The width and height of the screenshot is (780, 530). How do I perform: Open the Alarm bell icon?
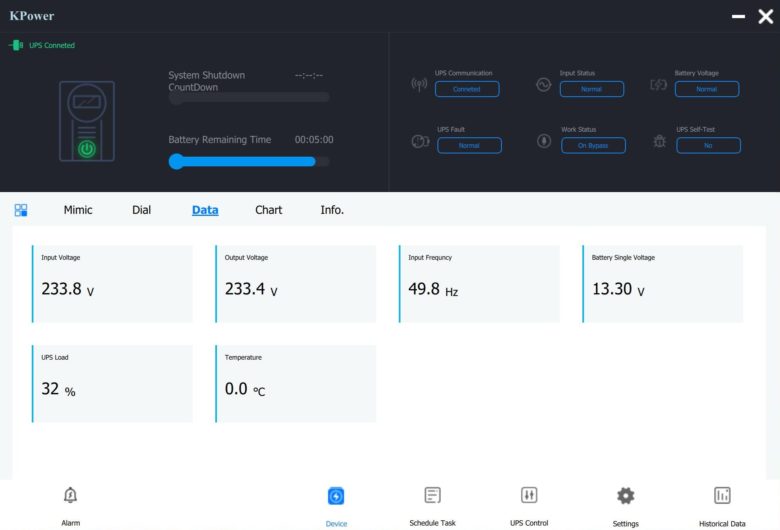click(x=70, y=495)
